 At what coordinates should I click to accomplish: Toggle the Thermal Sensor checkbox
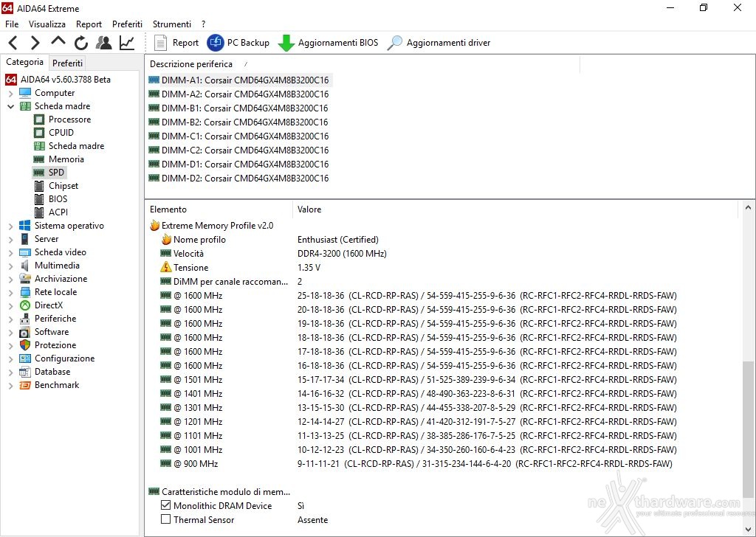(165, 519)
